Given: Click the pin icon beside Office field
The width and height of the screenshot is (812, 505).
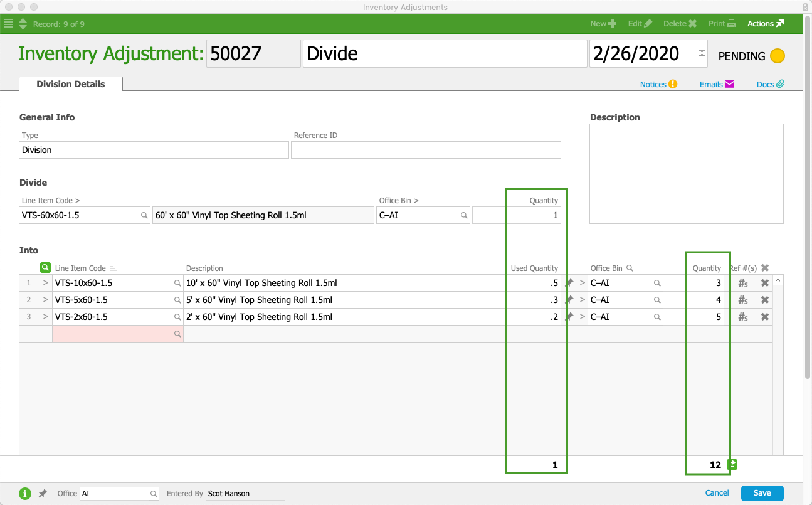Looking at the screenshot, I should [x=43, y=494].
